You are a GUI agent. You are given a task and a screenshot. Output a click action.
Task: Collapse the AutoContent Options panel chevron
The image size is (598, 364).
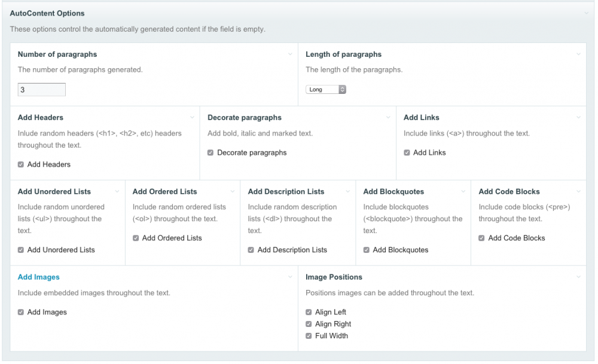(587, 13)
